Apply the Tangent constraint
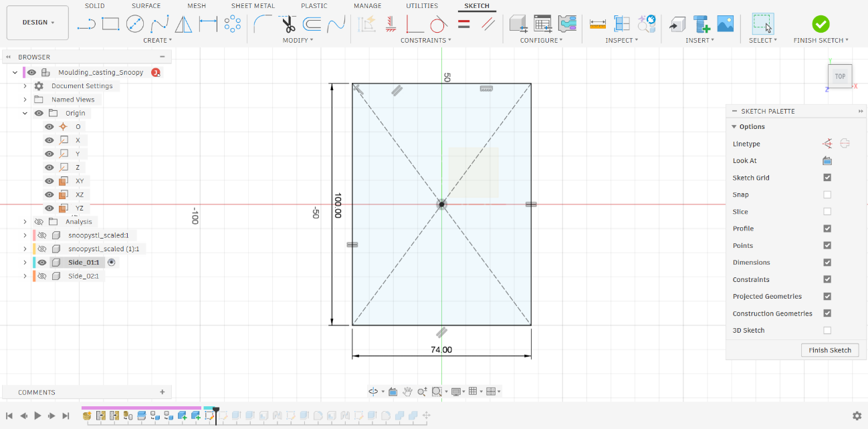The image size is (868, 429). tap(438, 25)
